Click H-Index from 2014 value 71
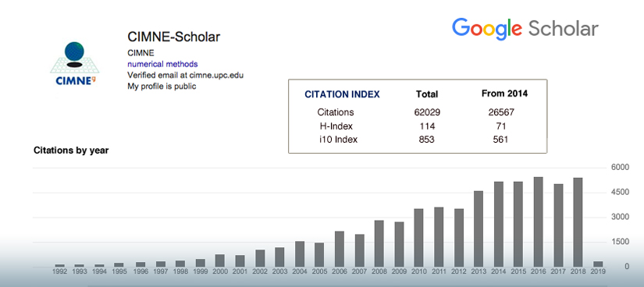The image size is (644, 287). pyautogui.click(x=501, y=126)
